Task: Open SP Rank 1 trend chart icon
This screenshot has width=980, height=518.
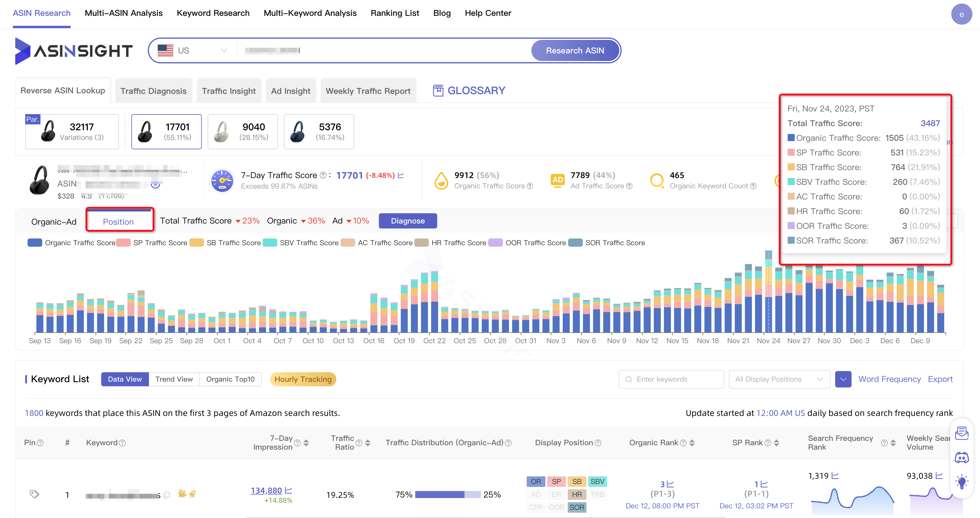Action: point(764,484)
